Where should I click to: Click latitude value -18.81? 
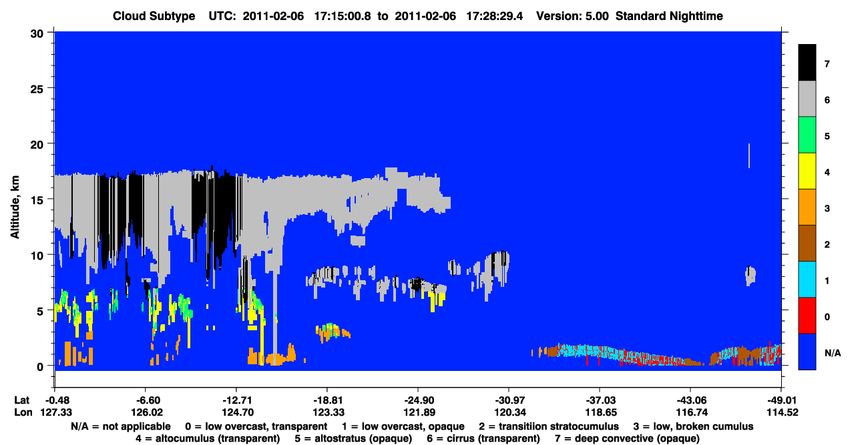pos(327,400)
